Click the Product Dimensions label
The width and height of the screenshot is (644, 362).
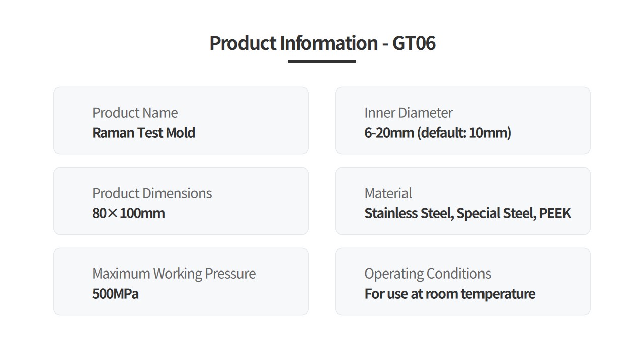[x=152, y=193]
